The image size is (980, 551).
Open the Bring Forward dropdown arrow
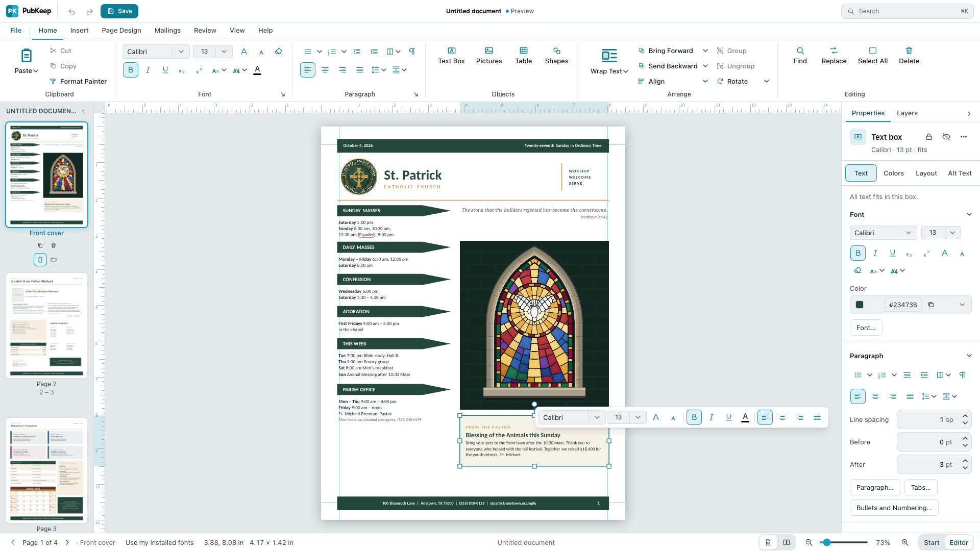tap(705, 51)
